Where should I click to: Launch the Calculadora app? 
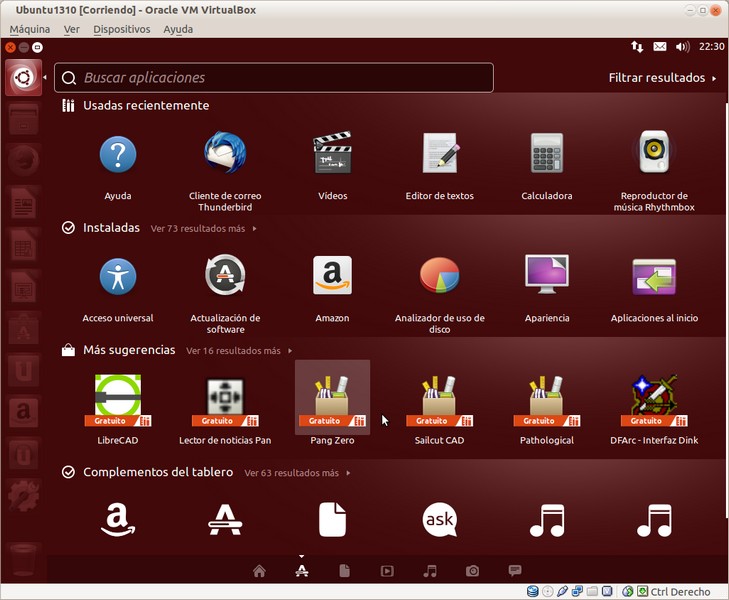(x=546, y=155)
